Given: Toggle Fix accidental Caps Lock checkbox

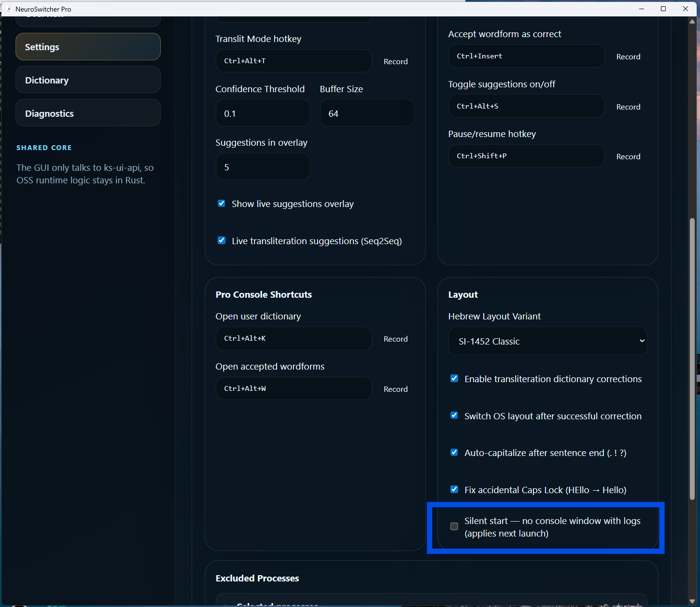Looking at the screenshot, I should tap(454, 489).
